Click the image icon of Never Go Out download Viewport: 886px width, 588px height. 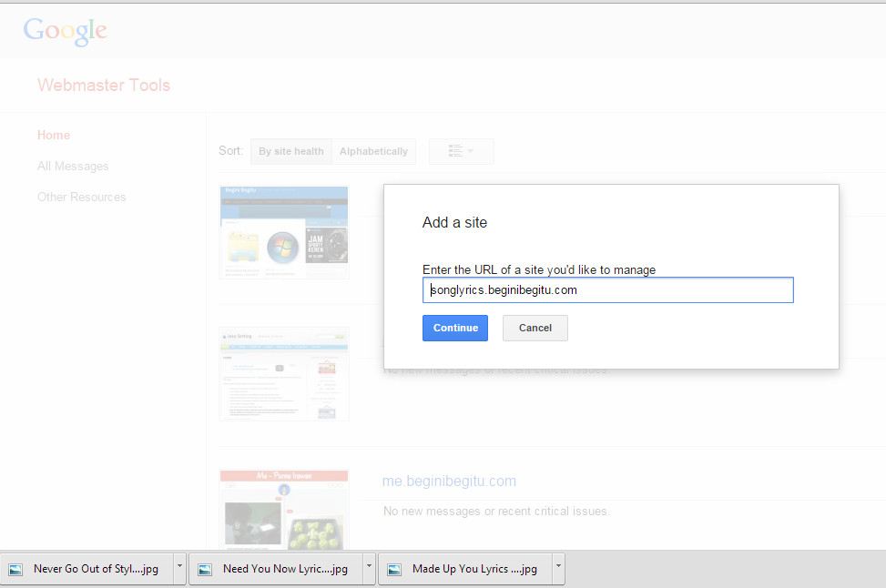coord(15,570)
